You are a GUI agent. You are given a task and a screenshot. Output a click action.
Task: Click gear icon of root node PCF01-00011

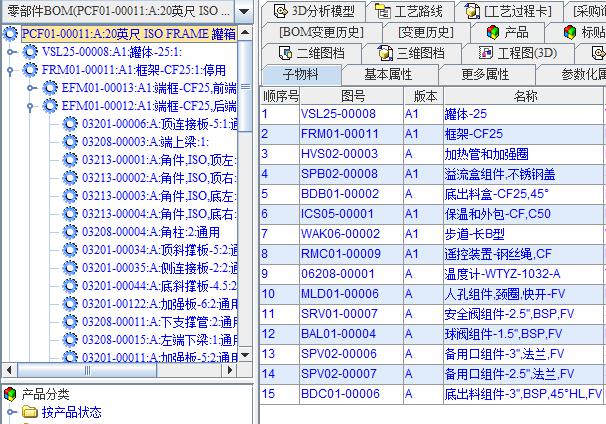(11, 33)
